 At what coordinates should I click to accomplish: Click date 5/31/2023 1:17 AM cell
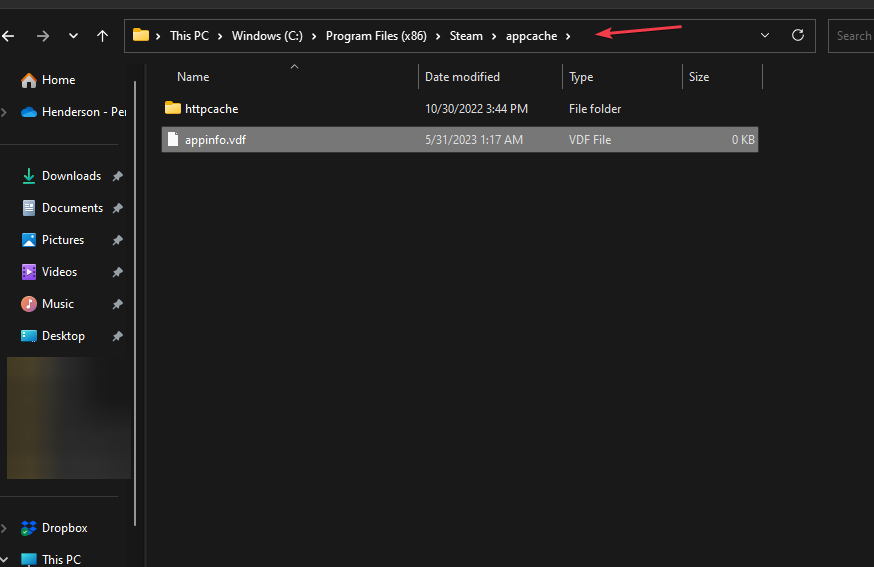[474, 140]
